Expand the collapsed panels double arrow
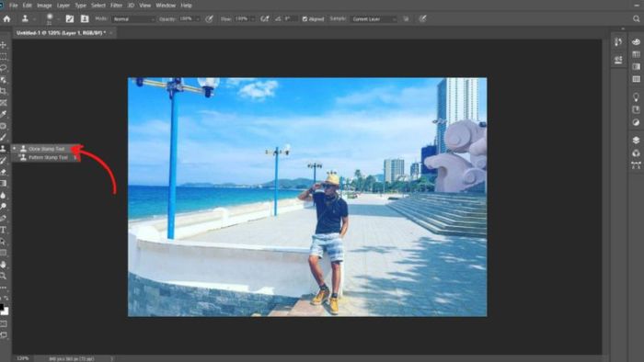644x362 pixels. (623, 29)
